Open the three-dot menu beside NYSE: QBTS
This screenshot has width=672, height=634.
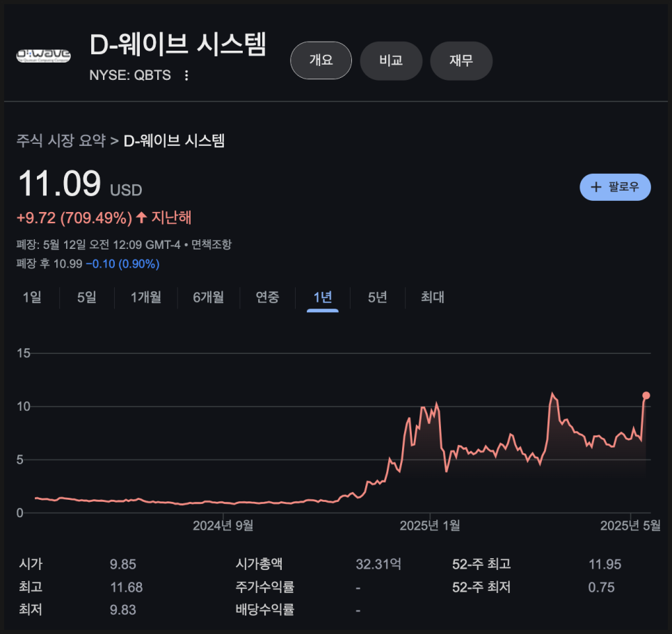186,75
